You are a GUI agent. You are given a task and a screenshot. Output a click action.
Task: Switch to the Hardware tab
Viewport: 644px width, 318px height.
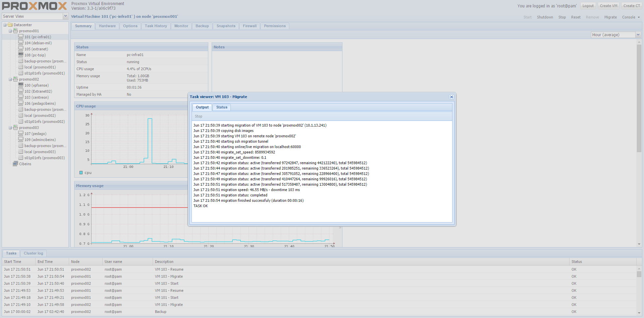[107, 26]
